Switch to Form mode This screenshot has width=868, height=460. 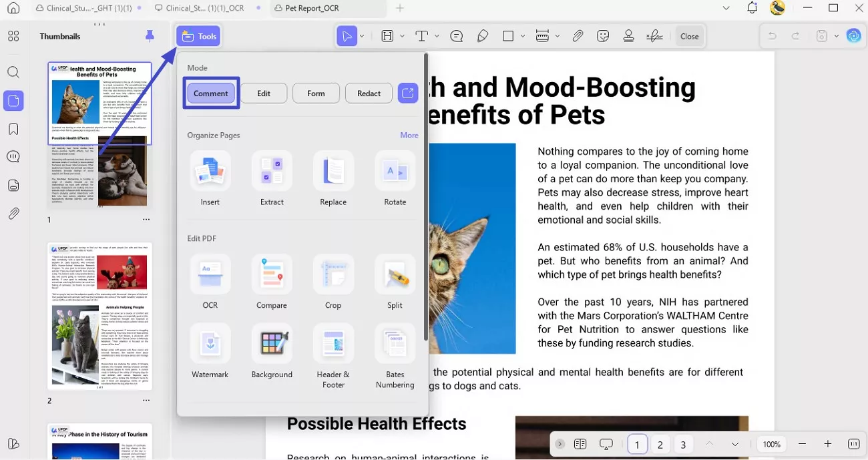(316, 93)
